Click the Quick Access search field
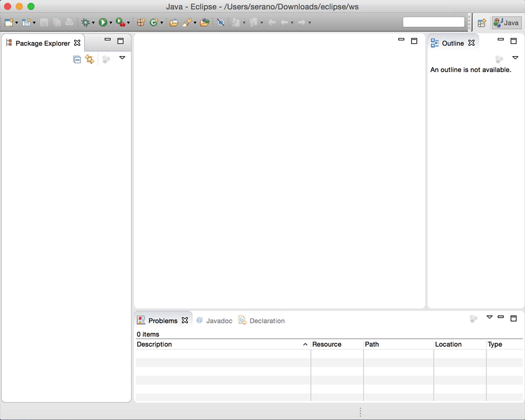525x420 pixels. [433, 22]
